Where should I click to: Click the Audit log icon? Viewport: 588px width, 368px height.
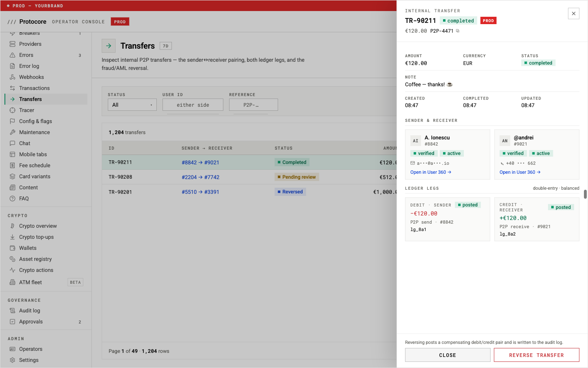point(12,311)
